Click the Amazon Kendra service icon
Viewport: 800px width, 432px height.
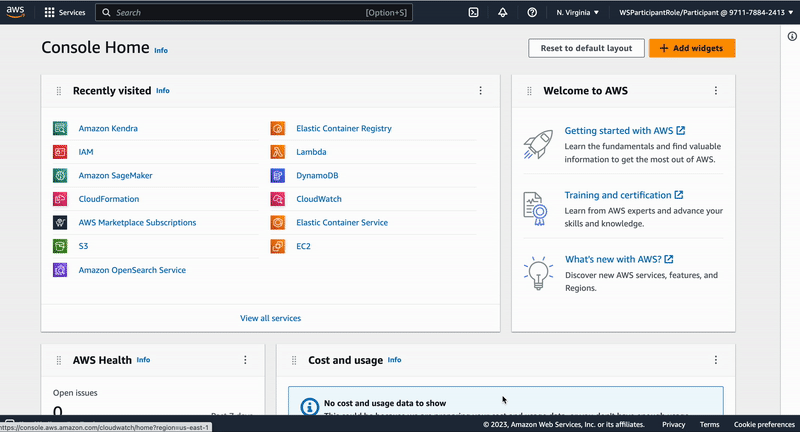60,129
